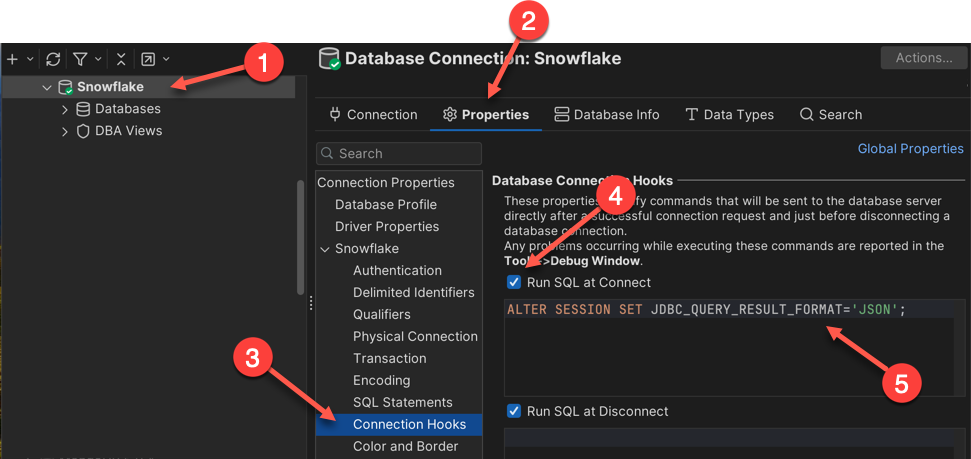Screen dimensions: 971x459
Task: Toggle Run SQL at Disconnect checkbox
Action: [x=513, y=411]
